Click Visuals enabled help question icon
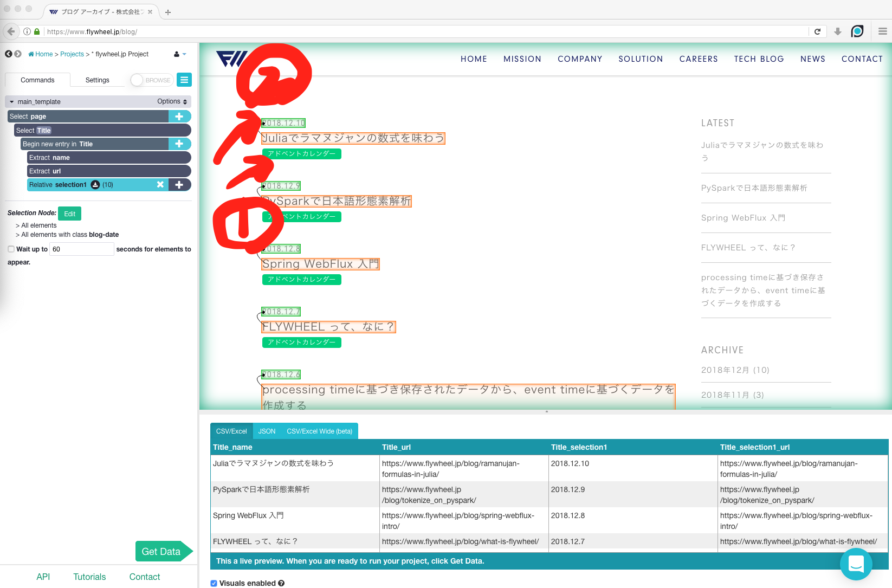This screenshot has height=588, width=892. click(281, 583)
